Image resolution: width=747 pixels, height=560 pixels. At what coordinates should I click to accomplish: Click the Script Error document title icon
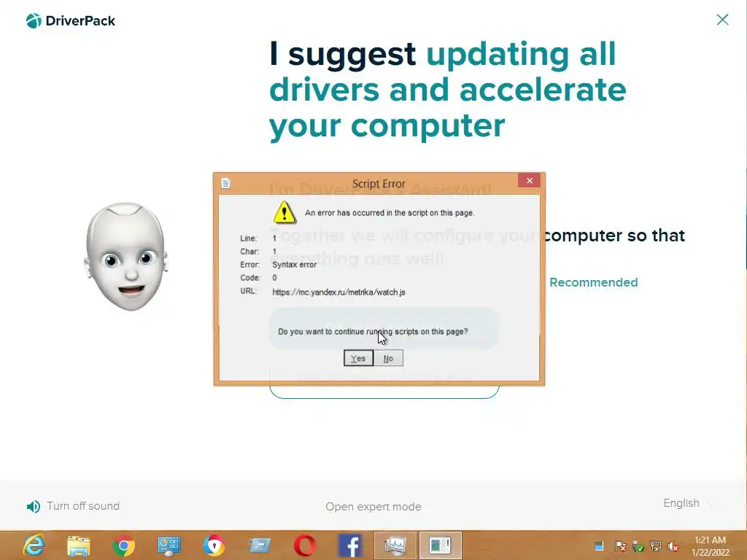point(226,183)
